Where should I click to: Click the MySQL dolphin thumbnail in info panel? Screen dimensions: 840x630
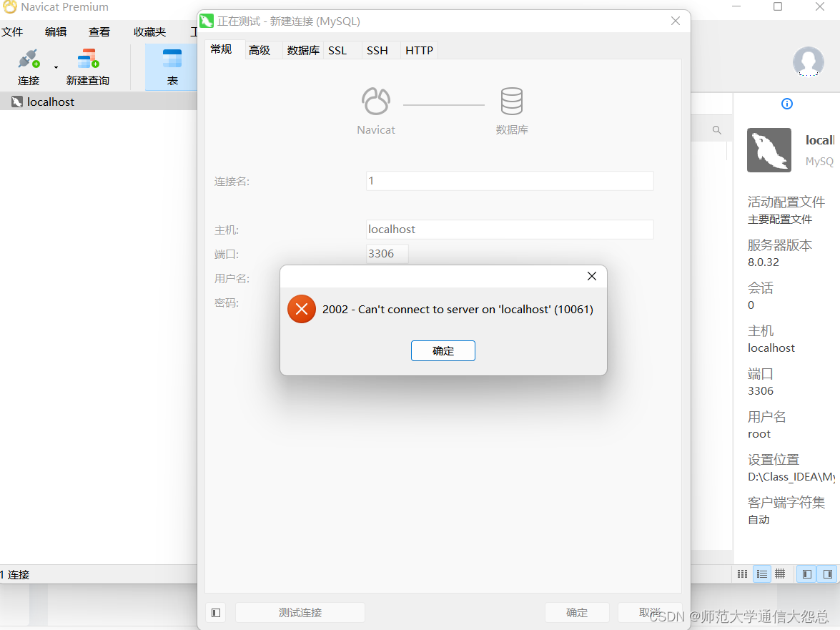pos(769,150)
